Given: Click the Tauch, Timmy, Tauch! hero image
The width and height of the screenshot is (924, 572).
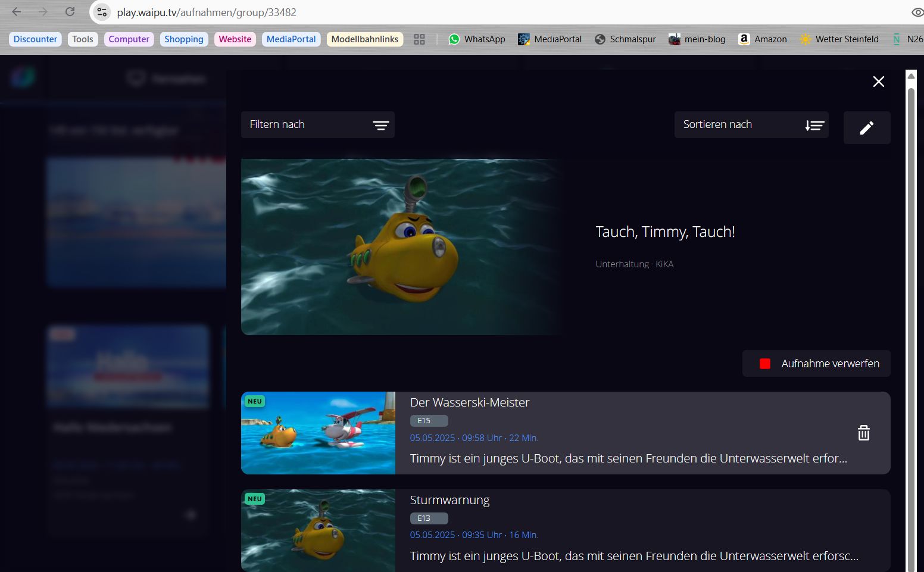Looking at the screenshot, I should tap(402, 246).
